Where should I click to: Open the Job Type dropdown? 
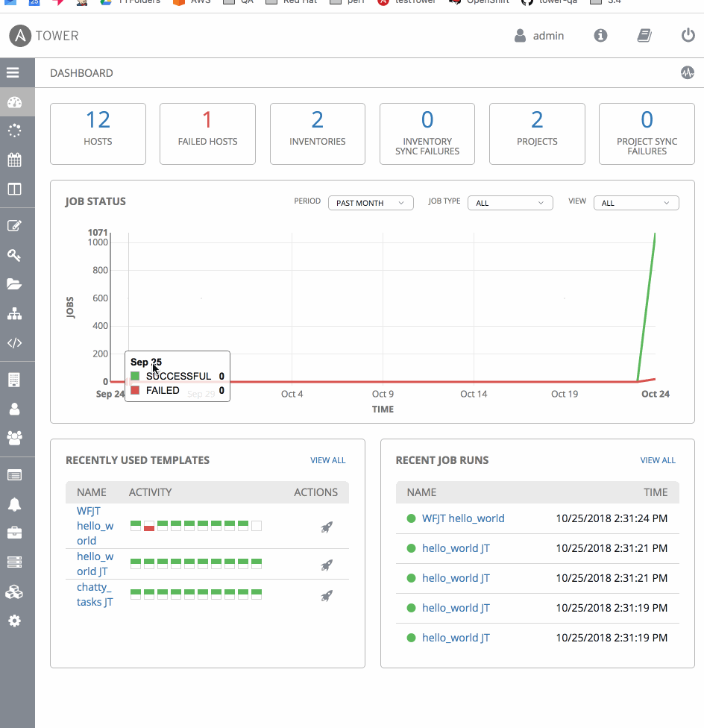point(510,202)
